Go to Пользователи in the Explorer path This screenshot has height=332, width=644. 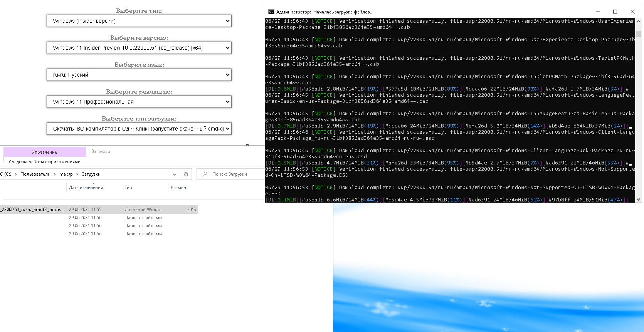[35, 174]
